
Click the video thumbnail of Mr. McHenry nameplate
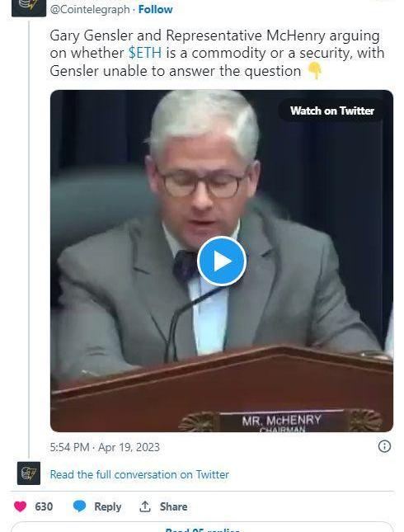281,421
